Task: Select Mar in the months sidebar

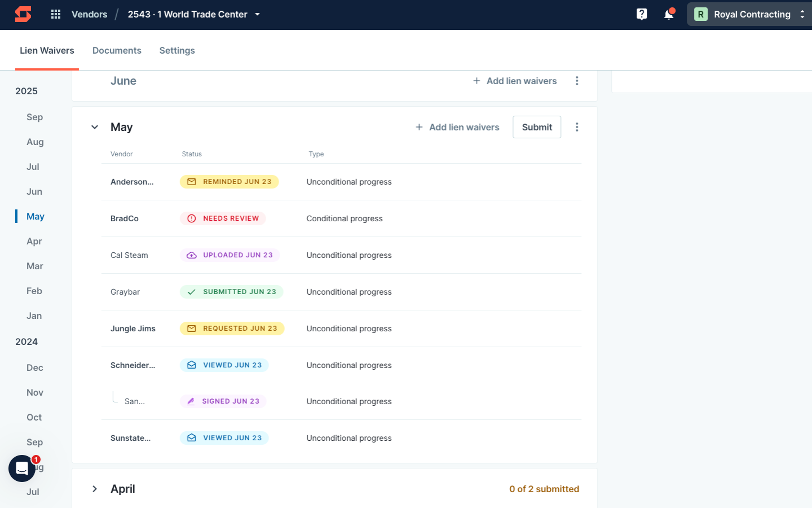Action: (34, 266)
